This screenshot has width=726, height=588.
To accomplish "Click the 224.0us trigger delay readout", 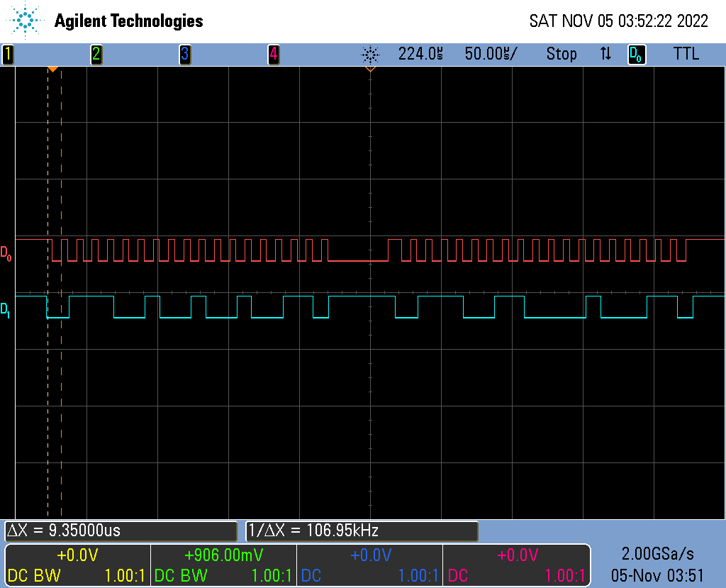I will [421, 54].
